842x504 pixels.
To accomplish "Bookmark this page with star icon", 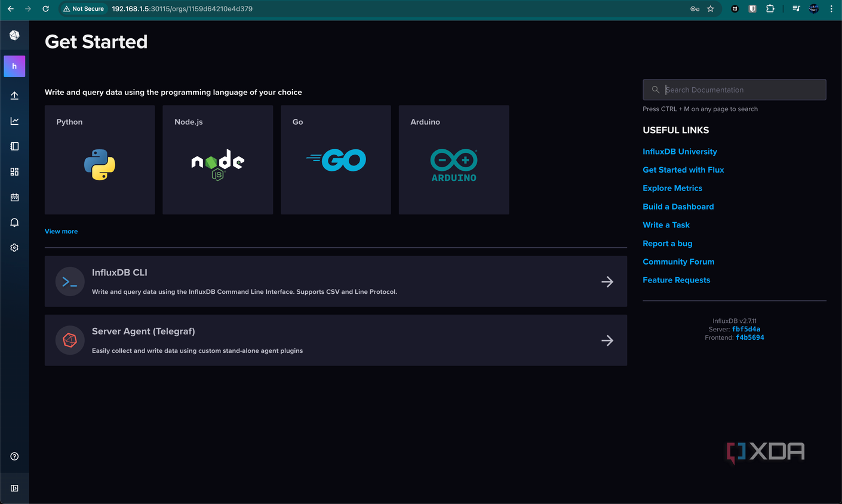I will click(x=711, y=9).
